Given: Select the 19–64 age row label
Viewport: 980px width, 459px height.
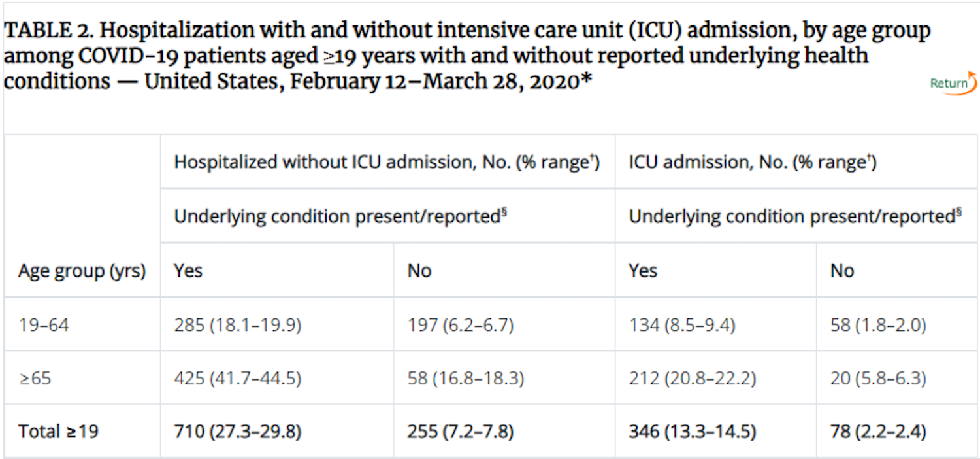Looking at the screenshot, I should click(44, 325).
